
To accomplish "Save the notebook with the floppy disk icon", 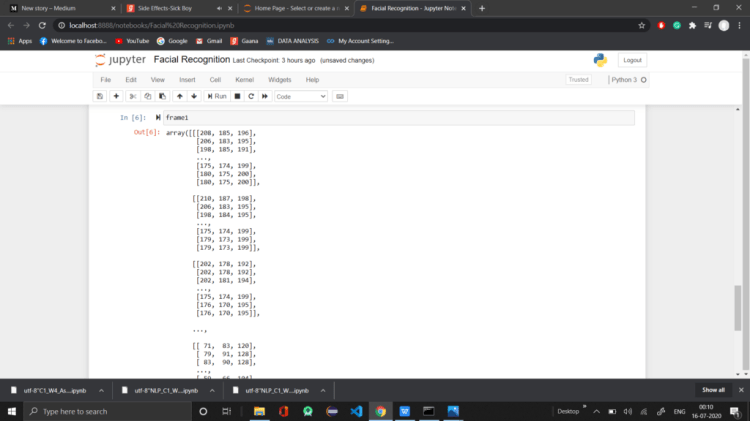I will (x=100, y=96).
